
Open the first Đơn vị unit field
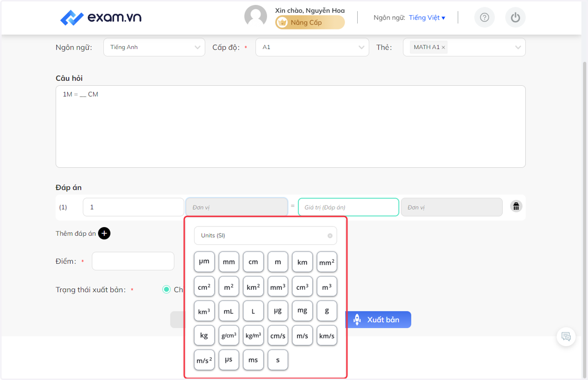coord(236,207)
